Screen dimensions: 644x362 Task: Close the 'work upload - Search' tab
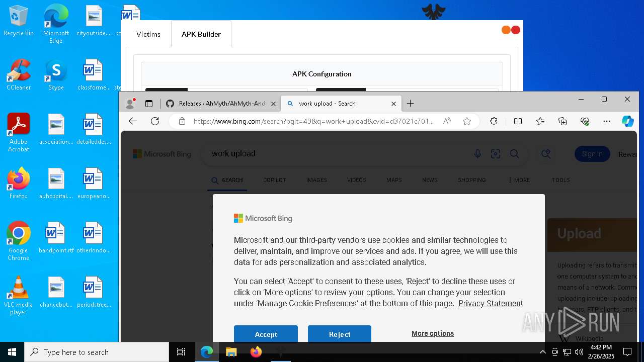pos(394,104)
